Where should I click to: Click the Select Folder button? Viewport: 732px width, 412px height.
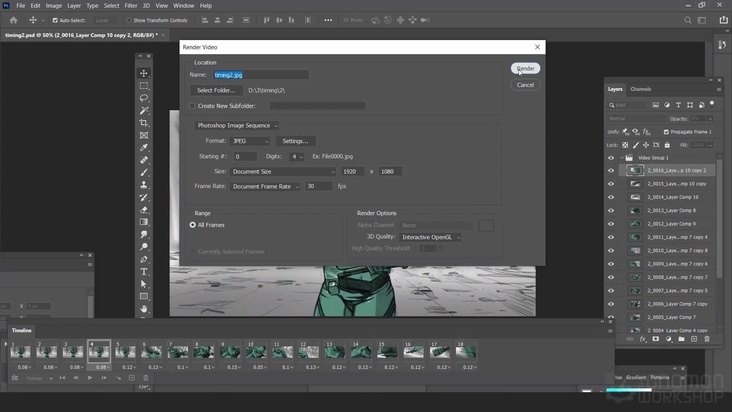tap(216, 90)
